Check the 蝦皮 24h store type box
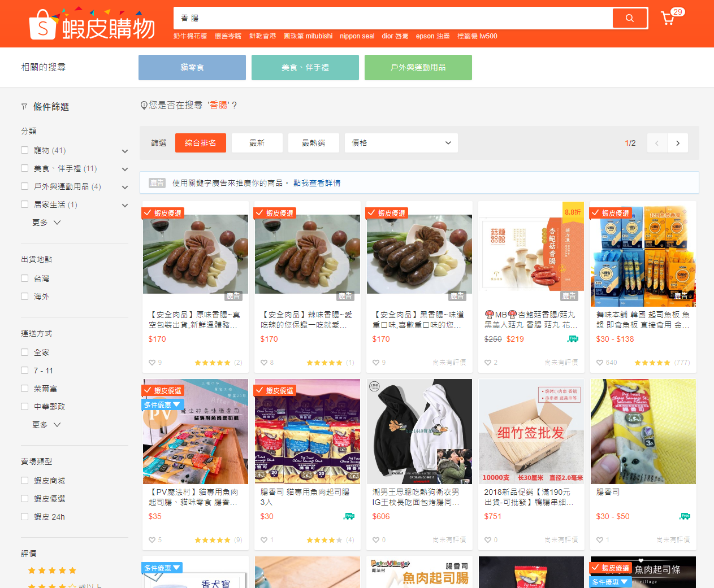 tap(24, 517)
